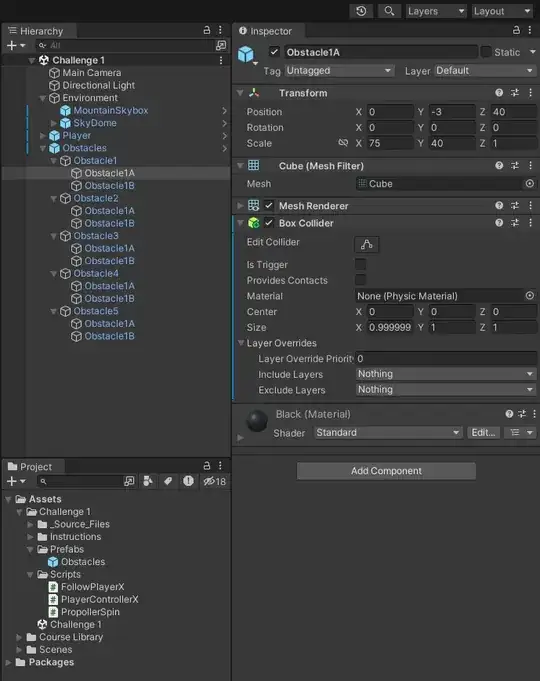The height and width of the screenshot is (681, 540).
Task: Click the material Edit... button
Action: click(x=484, y=433)
